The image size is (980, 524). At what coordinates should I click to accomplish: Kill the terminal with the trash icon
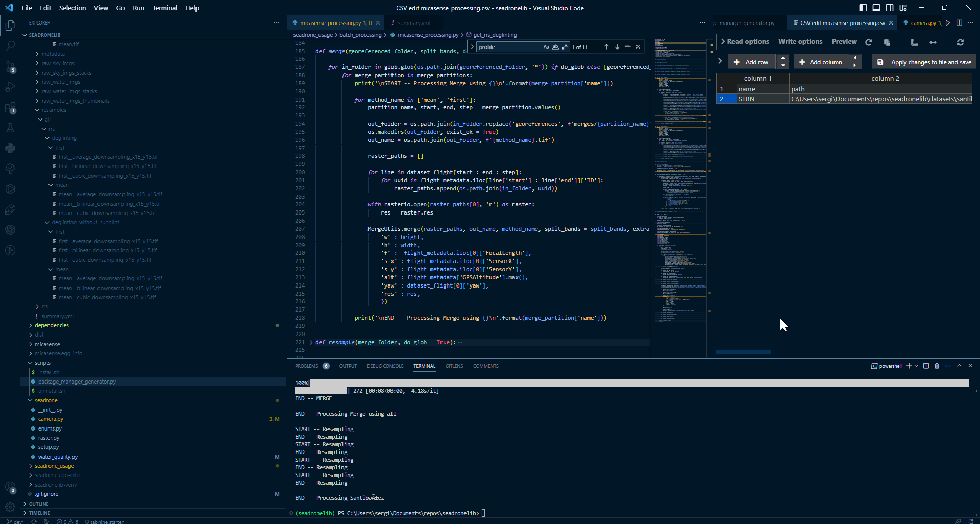coord(937,366)
